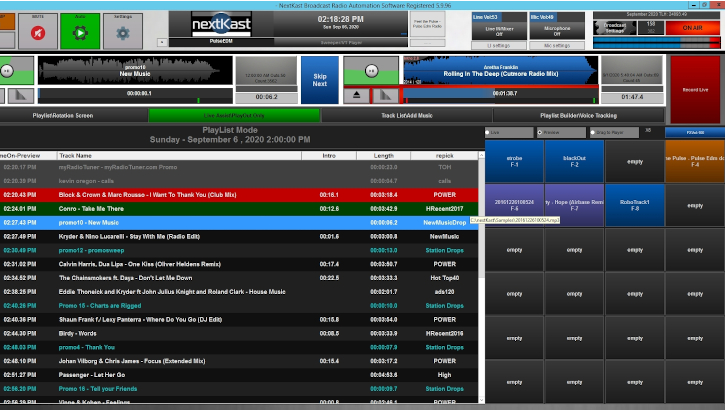The image size is (725, 410).
Task: Select The Chainsmokers Don't Let Me Down row
Action: (x=239, y=278)
